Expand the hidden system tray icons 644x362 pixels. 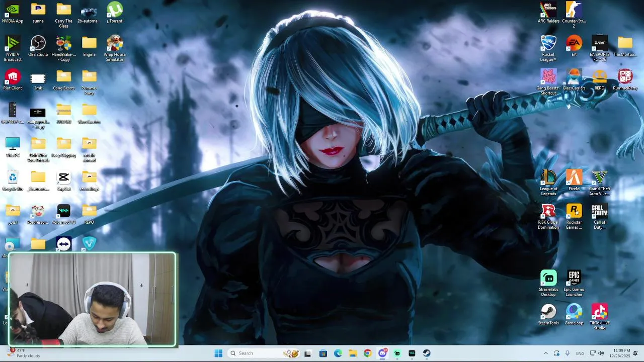(x=546, y=353)
